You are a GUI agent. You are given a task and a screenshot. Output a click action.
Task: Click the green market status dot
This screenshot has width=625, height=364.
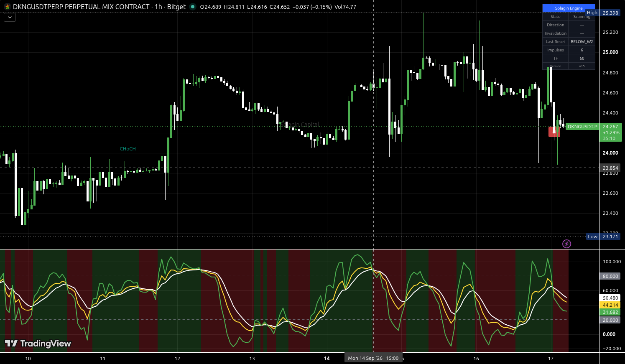192,7
